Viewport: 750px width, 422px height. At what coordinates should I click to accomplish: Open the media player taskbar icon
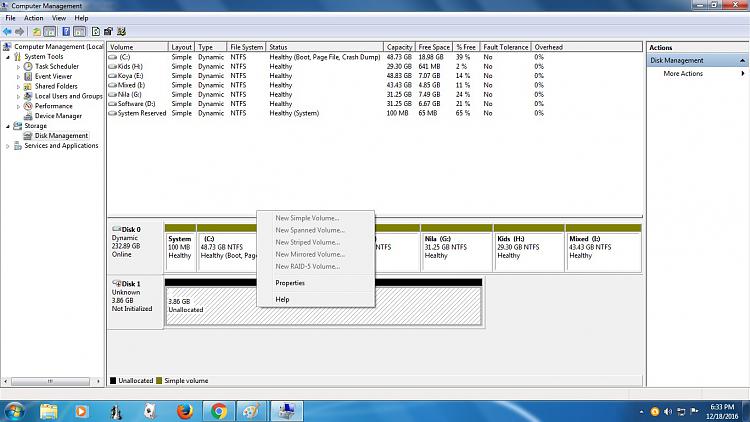(81, 411)
